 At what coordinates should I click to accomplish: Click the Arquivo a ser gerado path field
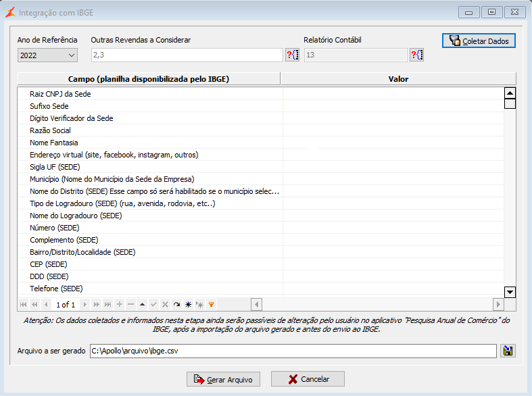[293, 351]
